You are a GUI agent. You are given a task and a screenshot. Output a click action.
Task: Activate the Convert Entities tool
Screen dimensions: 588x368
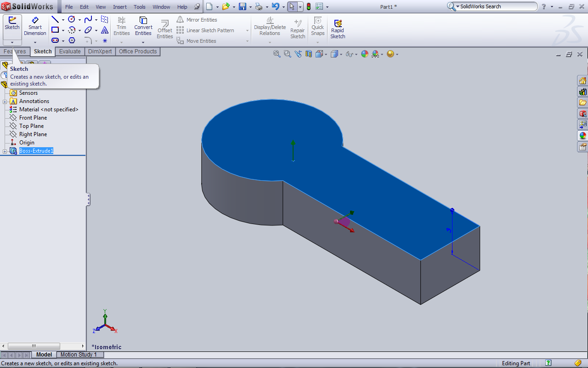click(143, 26)
